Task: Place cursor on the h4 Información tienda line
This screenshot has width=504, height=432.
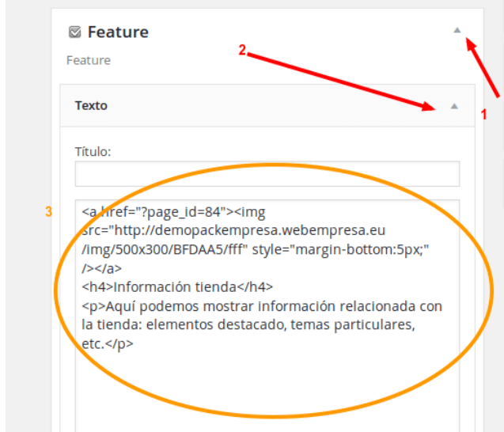Action: (x=177, y=286)
